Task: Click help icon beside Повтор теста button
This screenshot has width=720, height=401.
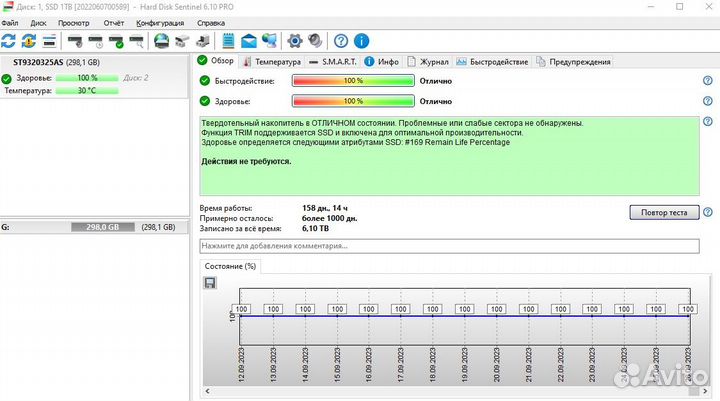Action: pos(708,212)
